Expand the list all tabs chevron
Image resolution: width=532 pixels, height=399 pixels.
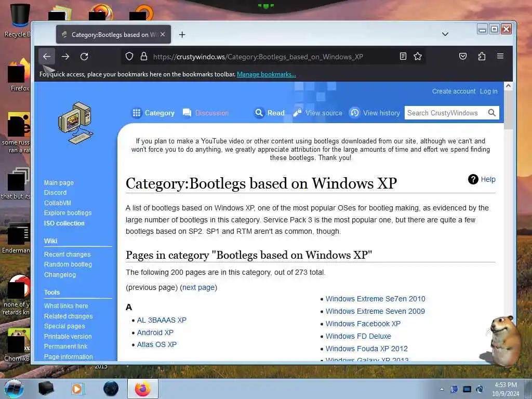tap(445, 34)
